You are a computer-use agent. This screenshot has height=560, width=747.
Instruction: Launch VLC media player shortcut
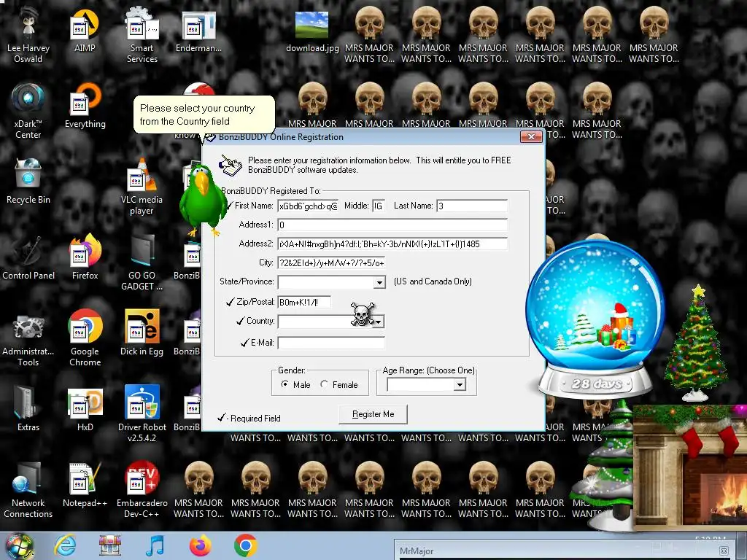(x=142, y=187)
